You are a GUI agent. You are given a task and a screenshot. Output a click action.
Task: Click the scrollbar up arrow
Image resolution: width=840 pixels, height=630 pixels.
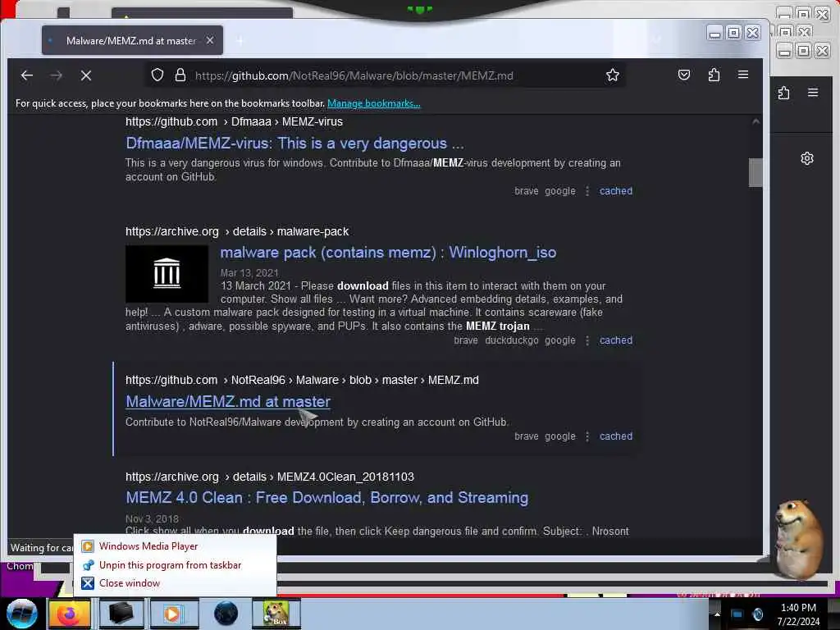click(756, 122)
